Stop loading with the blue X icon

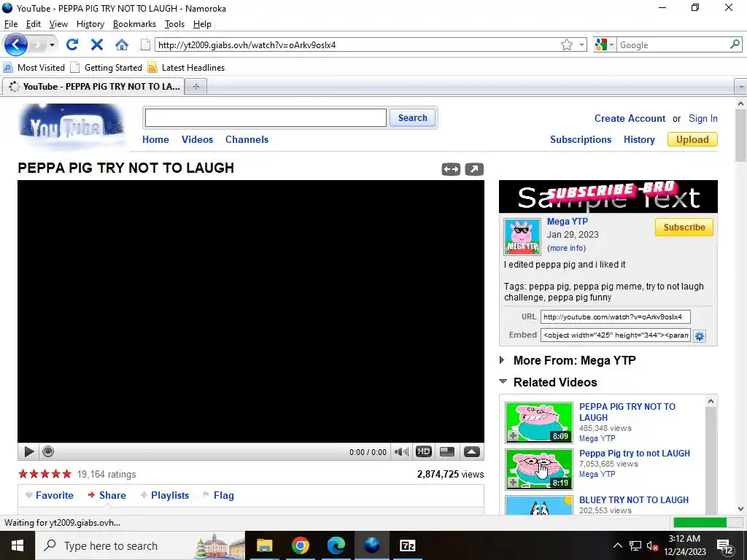click(x=97, y=44)
